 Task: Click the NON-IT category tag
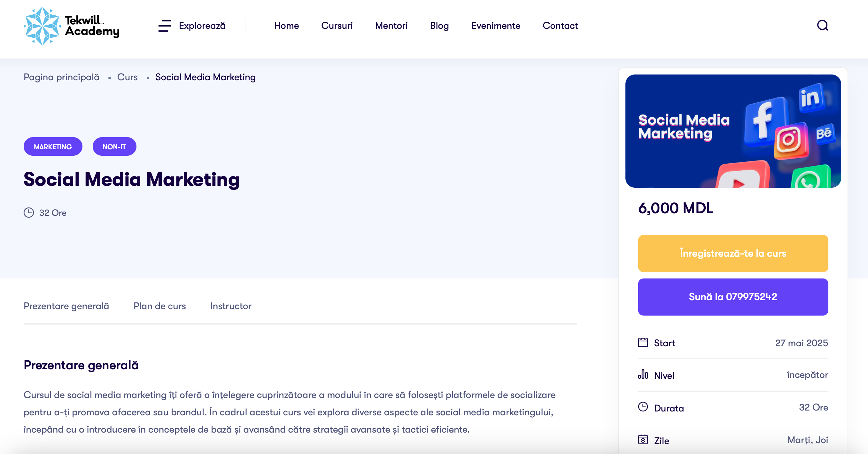114,147
